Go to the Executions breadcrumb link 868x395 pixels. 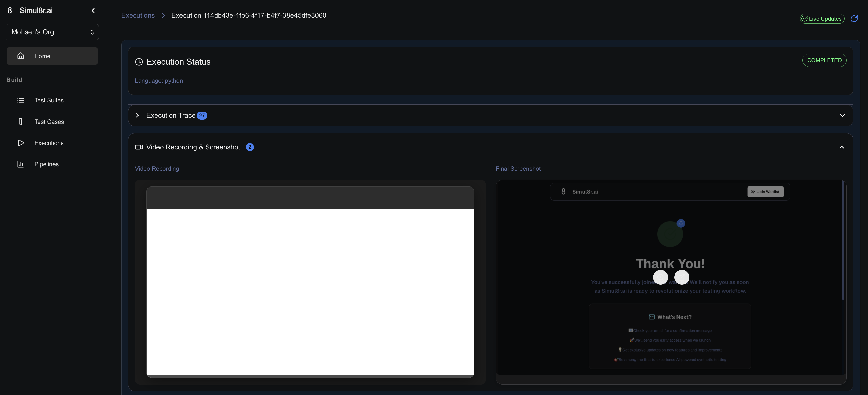138,15
